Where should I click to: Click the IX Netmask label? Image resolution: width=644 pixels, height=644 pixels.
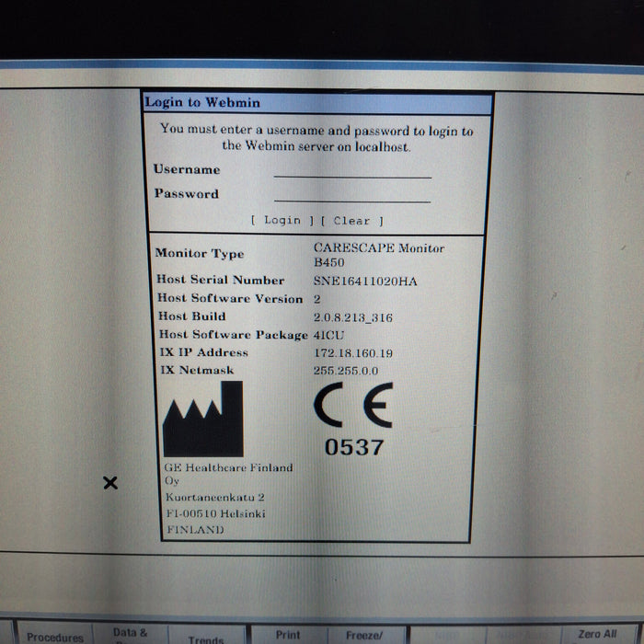(197, 370)
